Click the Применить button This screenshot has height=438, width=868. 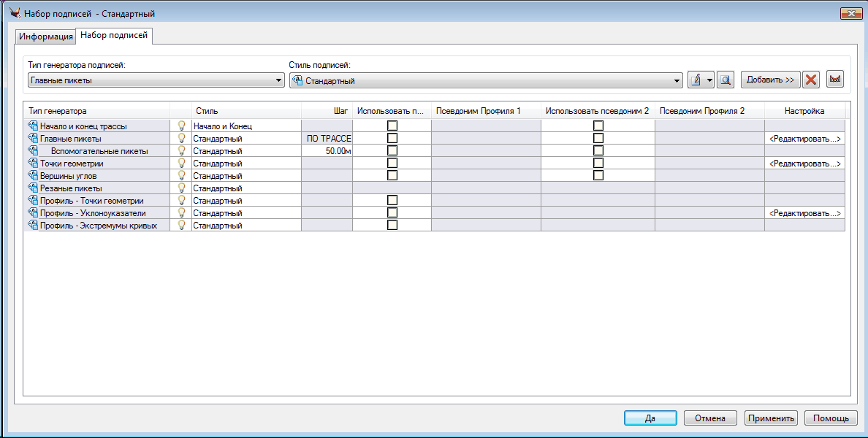pyautogui.click(x=770, y=418)
